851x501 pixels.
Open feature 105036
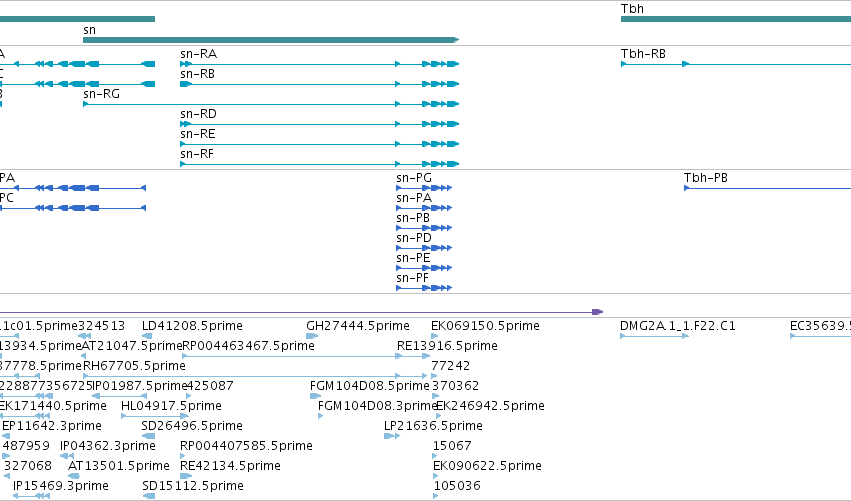(x=457, y=487)
